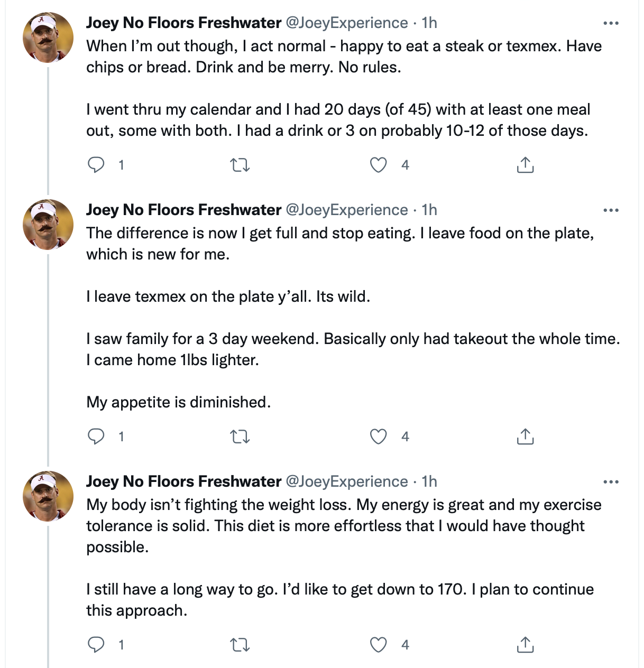The image size is (644, 668).
Task: Open the @JoeyExperience handle on the second tweet
Action: click(347, 210)
